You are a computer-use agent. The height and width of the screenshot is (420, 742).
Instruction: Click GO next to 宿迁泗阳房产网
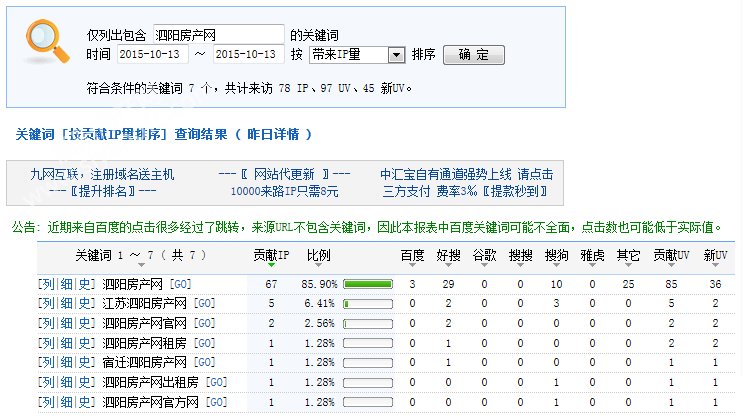coord(204,362)
